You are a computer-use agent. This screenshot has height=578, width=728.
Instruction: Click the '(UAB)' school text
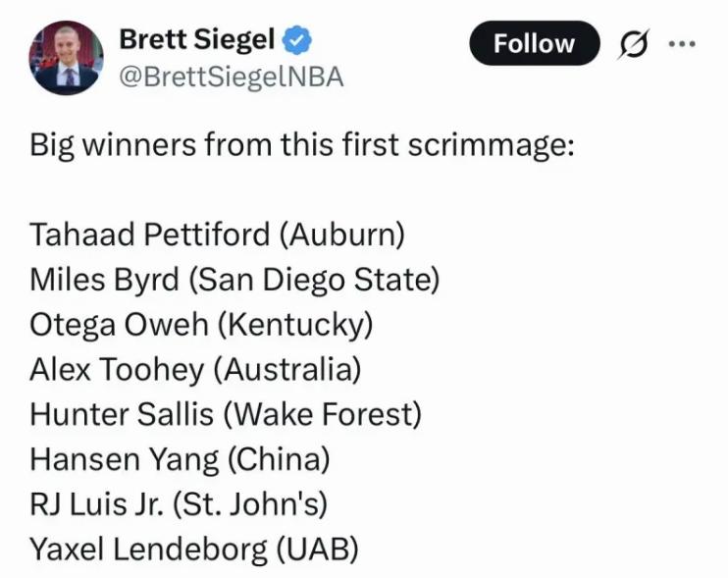click(318, 550)
